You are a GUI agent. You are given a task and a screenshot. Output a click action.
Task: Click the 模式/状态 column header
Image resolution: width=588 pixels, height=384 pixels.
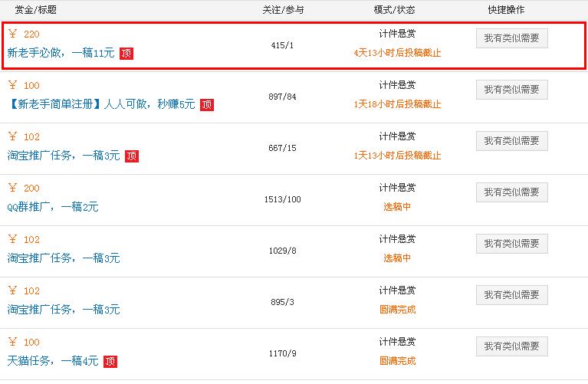(x=395, y=10)
